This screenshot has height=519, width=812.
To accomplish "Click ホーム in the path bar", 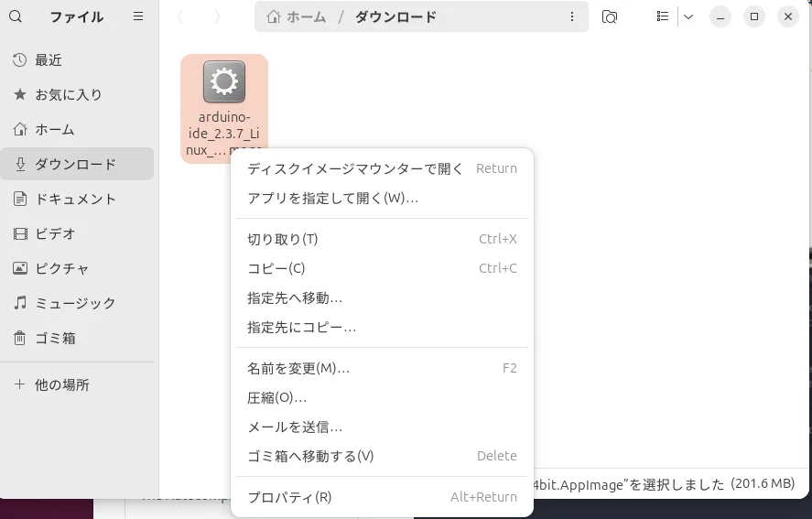I will [x=297, y=16].
